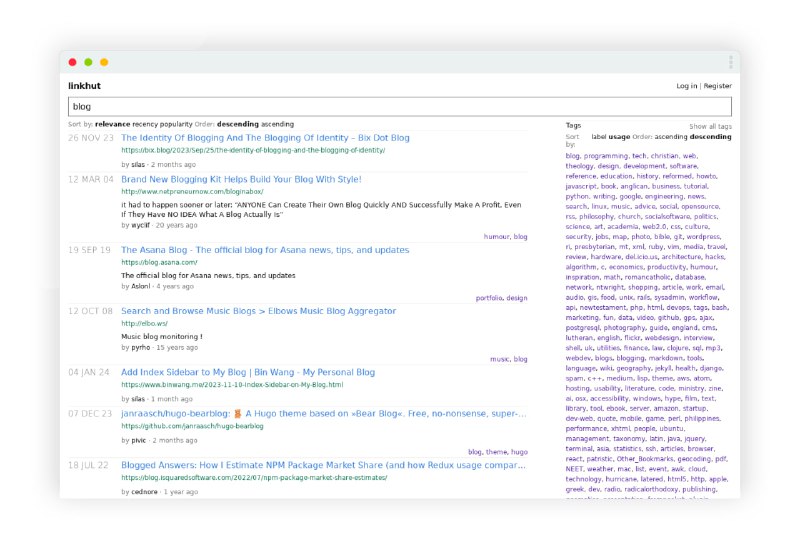The height and width of the screenshot is (541, 800).
Task: Expand tag list with Show all tags
Action: (710, 127)
